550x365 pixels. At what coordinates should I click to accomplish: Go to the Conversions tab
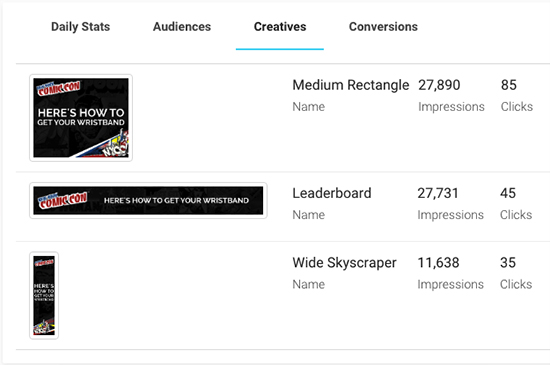[383, 27]
